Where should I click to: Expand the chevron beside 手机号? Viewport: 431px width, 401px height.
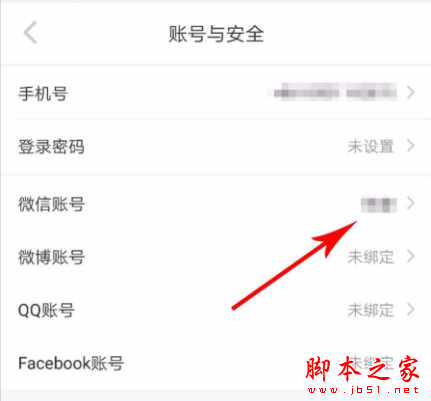[x=411, y=92]
